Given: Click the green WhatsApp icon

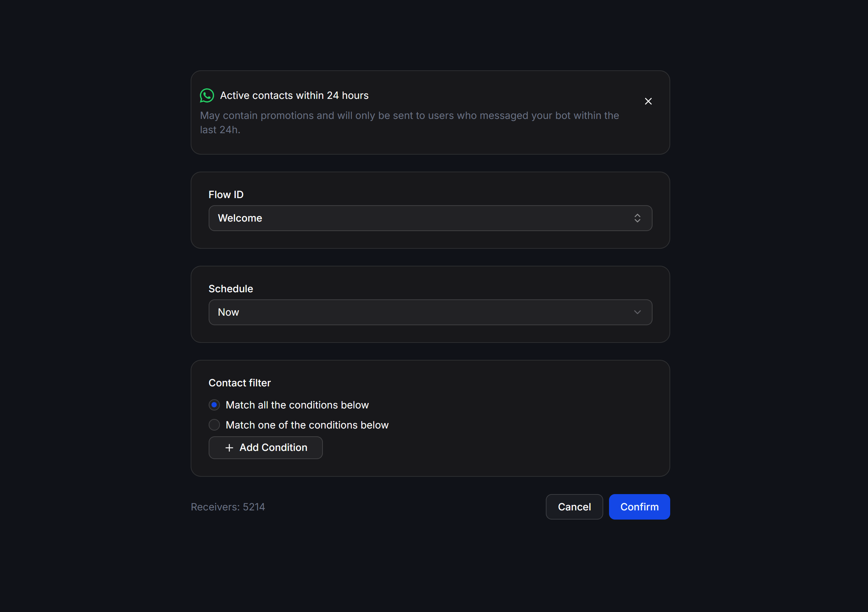Looking at the screenshot, I should [207, 95].
